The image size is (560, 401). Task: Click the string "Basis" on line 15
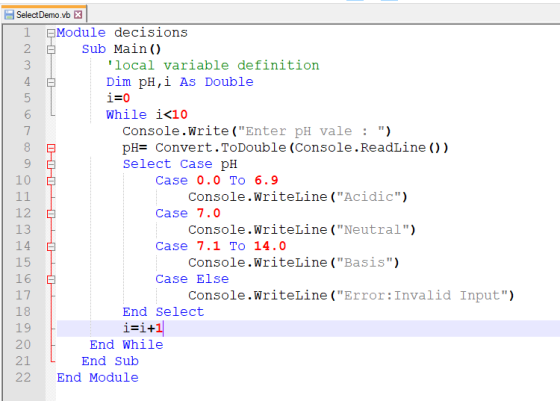click(x=364, y=263)
